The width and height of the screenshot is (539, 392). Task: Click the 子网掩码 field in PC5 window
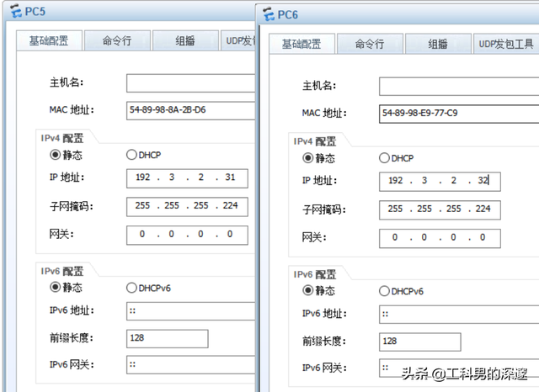[x=187, y=207]
